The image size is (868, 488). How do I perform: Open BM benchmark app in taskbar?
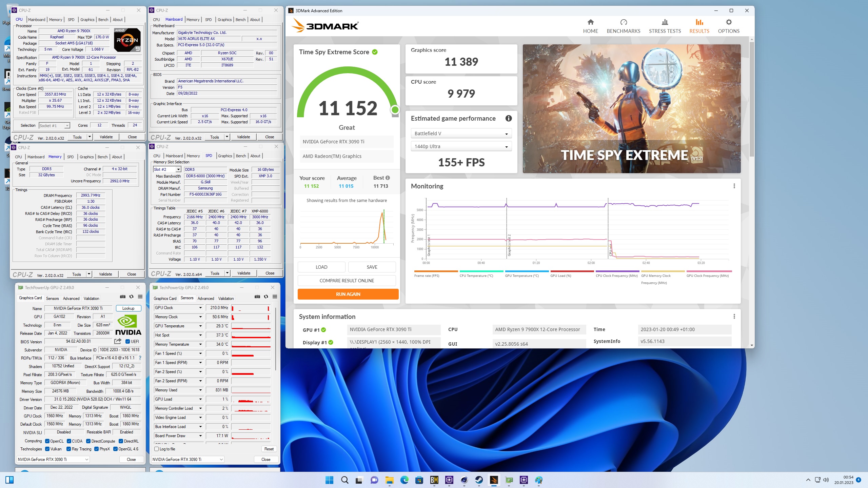(434, 480)
